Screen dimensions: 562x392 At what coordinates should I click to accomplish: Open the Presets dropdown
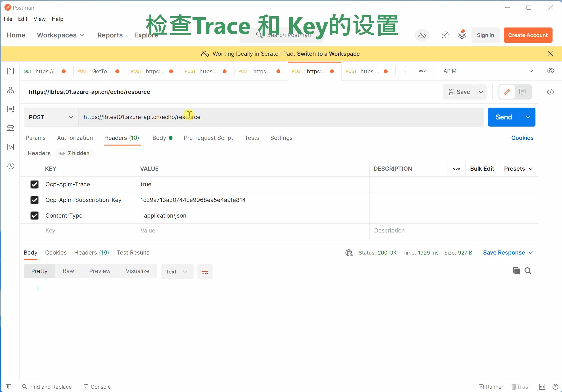(518, 169)
